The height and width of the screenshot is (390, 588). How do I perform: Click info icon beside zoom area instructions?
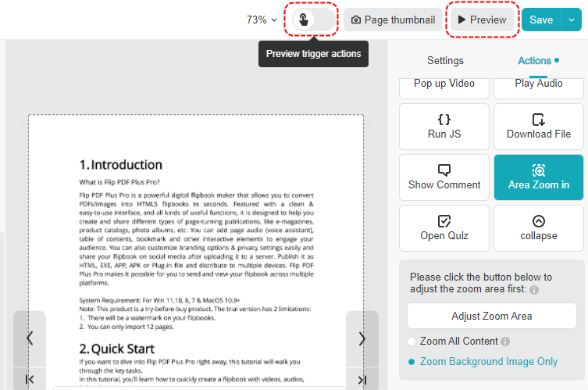(x=534, y=290)
